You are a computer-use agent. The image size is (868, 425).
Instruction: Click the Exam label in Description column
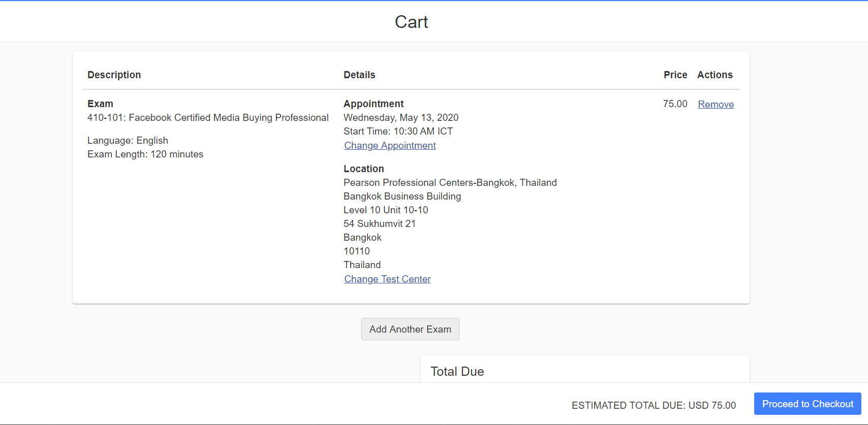[x=100, y=104]
